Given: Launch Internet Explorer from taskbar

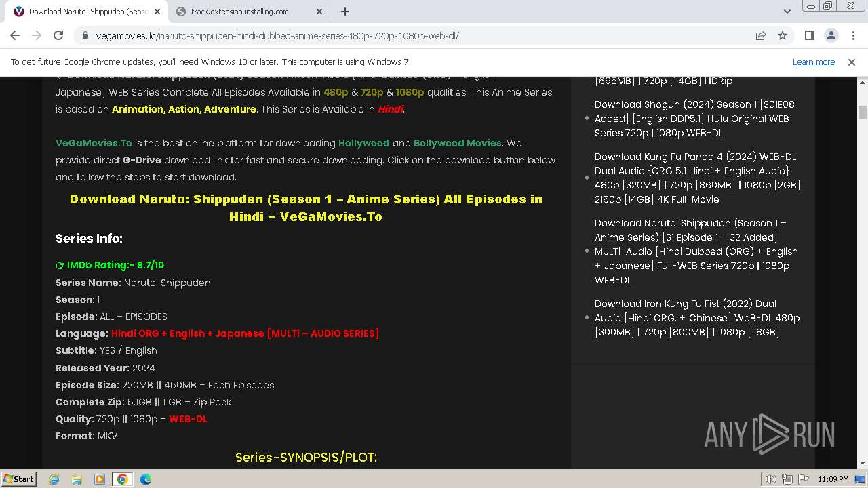Looking at the screenshot, I should (x=54, y=479).
